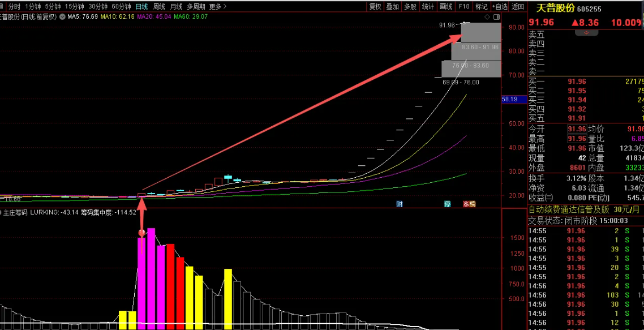
Task: Click the indicator icon beside 主庄筹码
Action: pos(2,213)
